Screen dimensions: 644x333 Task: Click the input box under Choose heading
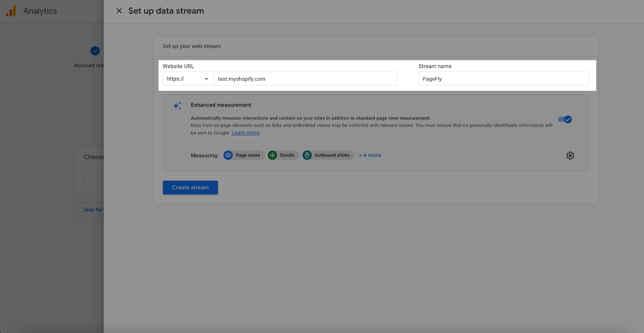pos(94,177)
